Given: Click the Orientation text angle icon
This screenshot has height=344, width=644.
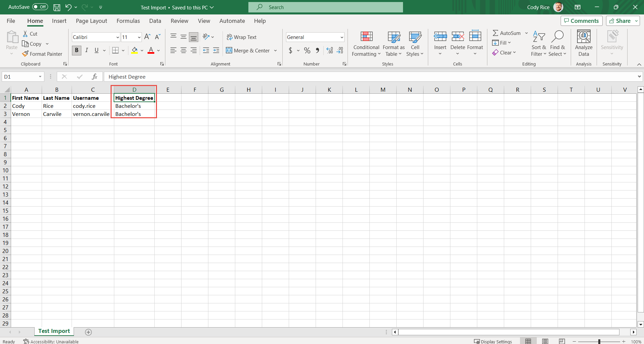Looking at the screenshot, I should click(206, 37).
